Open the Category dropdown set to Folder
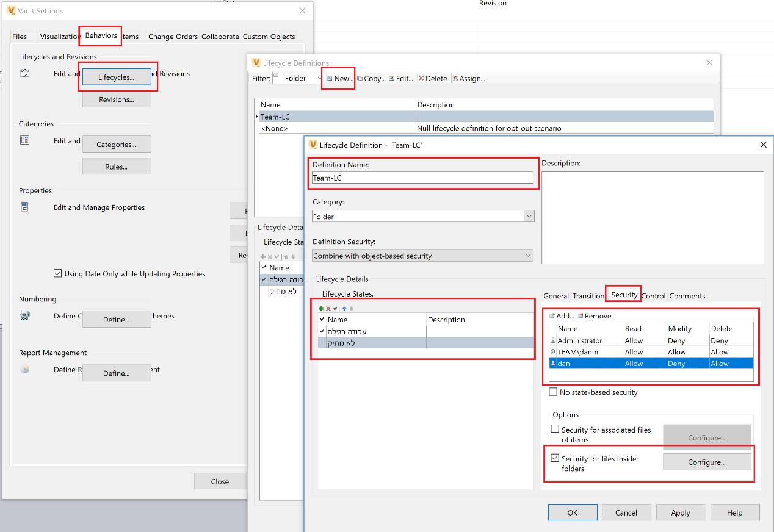Viewport: 774px width, 532px height. [x=529, y=217]
